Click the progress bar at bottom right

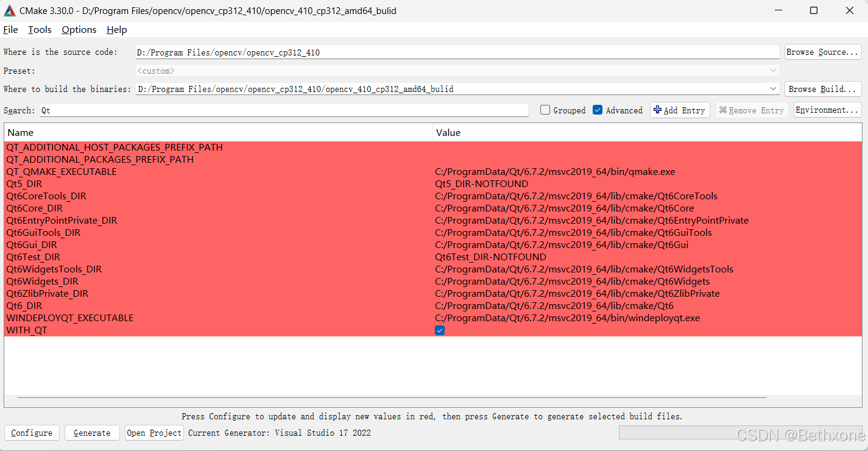click(741, 433)
